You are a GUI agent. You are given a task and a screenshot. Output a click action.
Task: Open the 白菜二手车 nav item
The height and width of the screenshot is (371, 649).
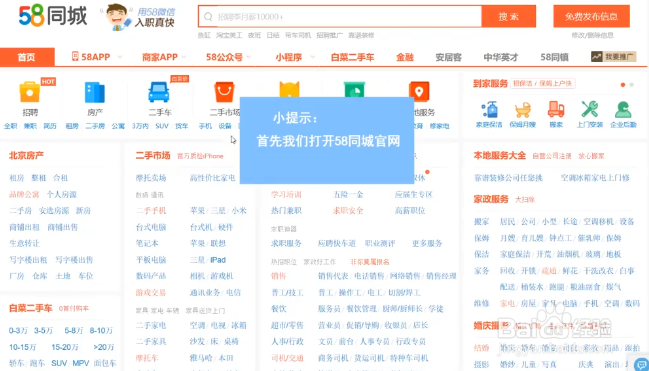pos(352,58)
